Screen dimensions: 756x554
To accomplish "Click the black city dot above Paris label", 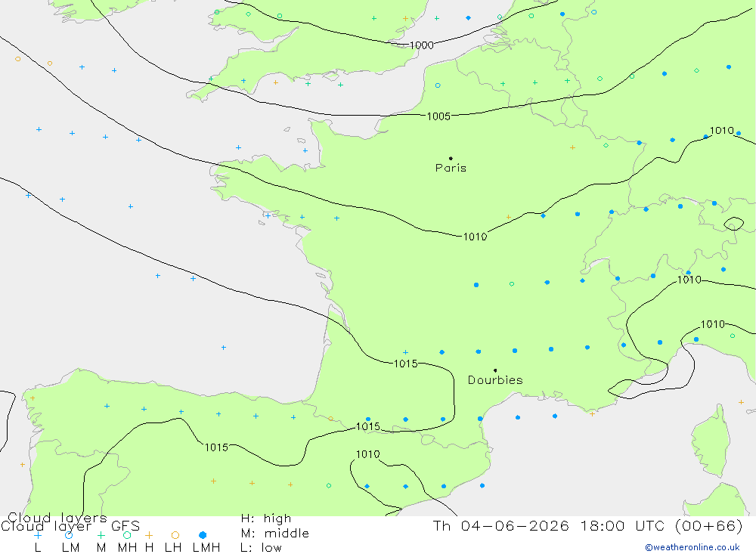I will (451, 158).
